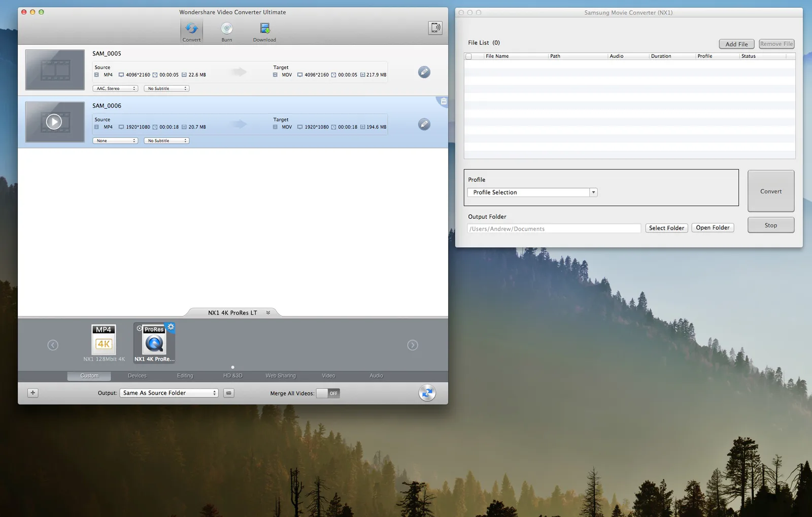Remove ProRes preset with small x icon

pyautogui.click(x=139, y=329)
